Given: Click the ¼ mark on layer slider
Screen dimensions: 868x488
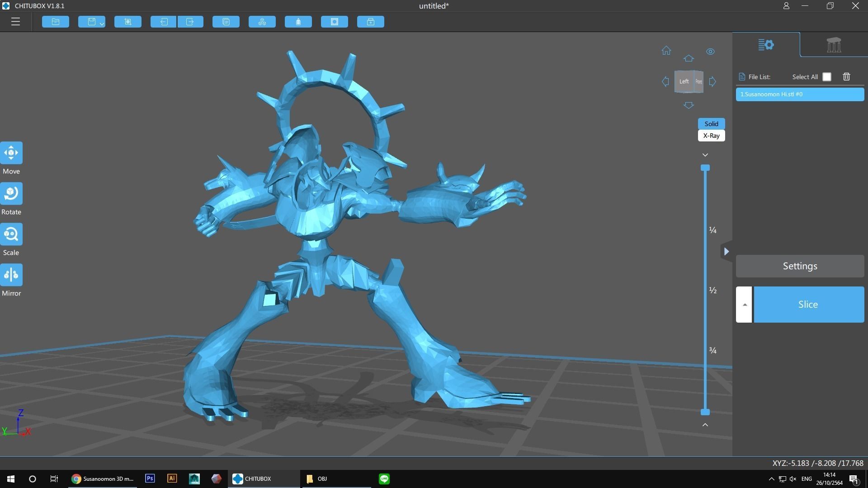Looking at the screenshot, I should 713,230.
